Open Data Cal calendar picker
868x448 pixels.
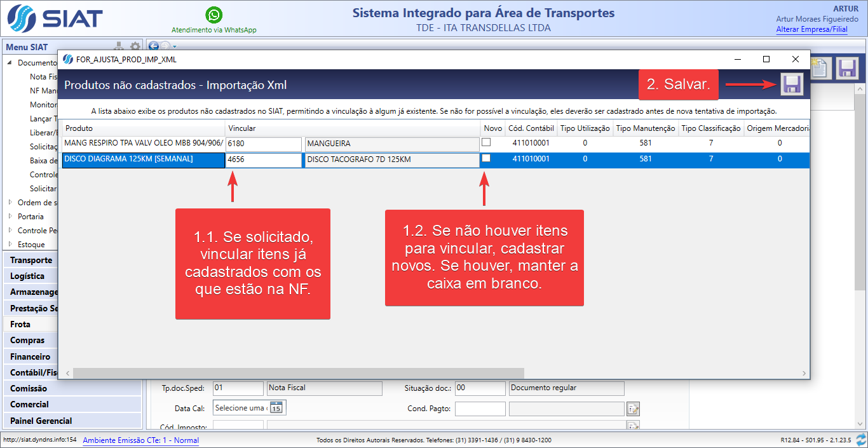(x=276, y=408)
